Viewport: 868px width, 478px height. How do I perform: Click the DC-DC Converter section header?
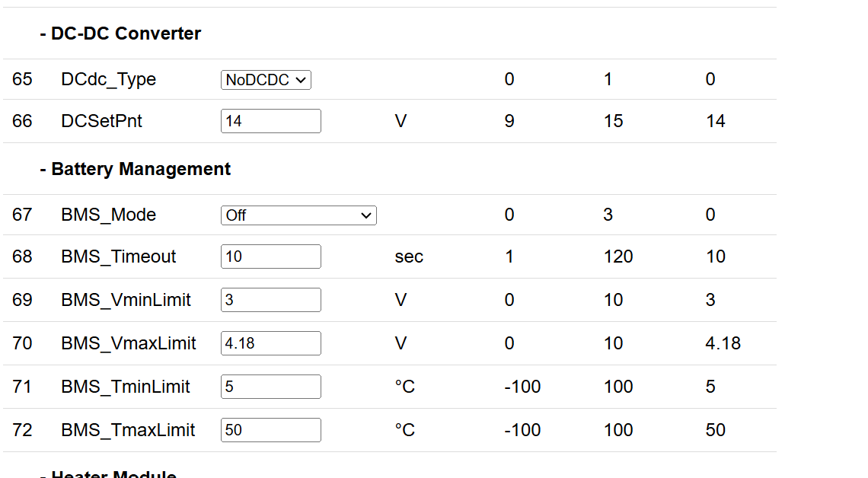point(120,33)
